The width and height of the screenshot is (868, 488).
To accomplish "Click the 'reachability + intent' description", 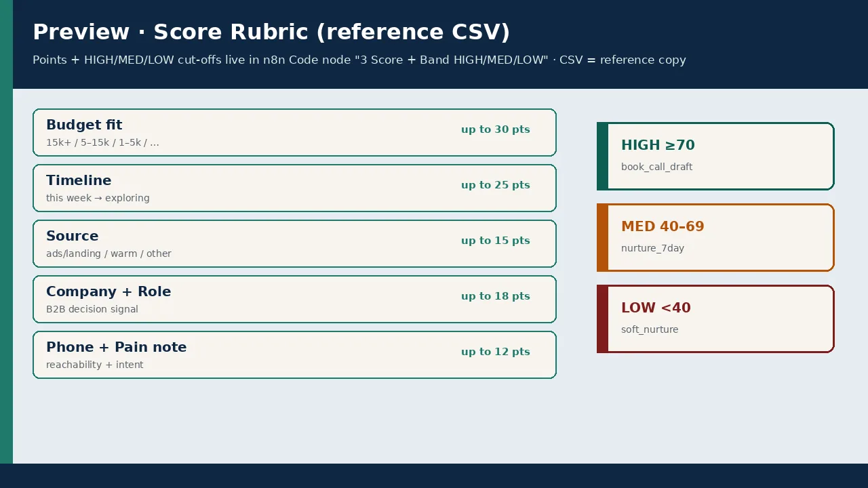I will point(95,365).
